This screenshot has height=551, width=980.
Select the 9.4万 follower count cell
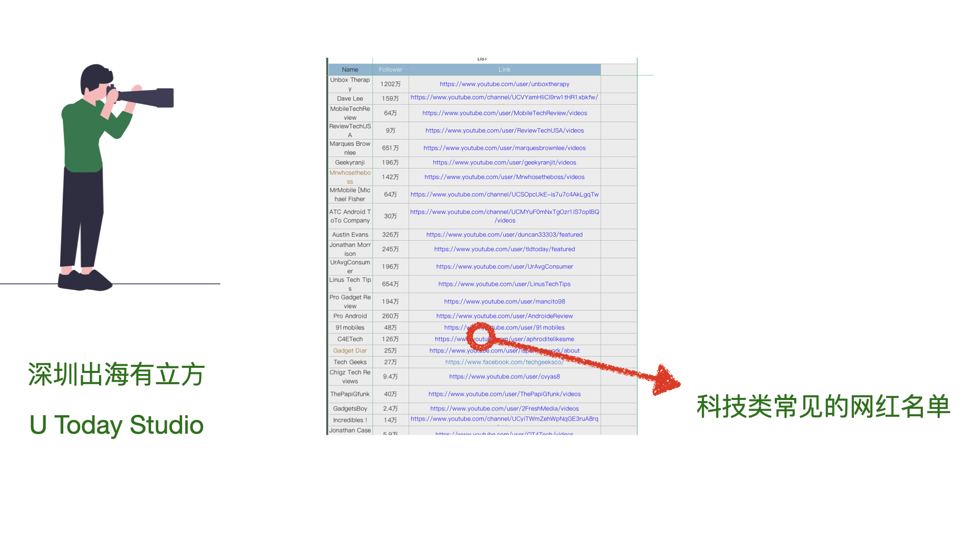390,377
